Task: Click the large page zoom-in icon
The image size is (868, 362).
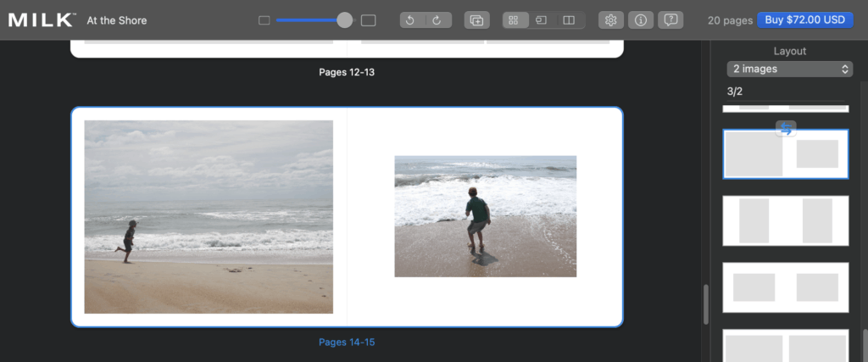Action: point(368,20)
